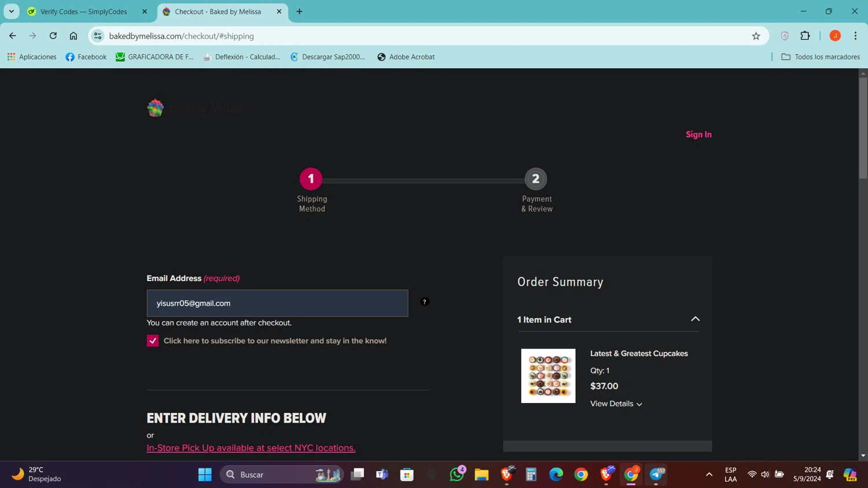
Task: Open Calculator from the taskbar
Action: tap(531, 475)
